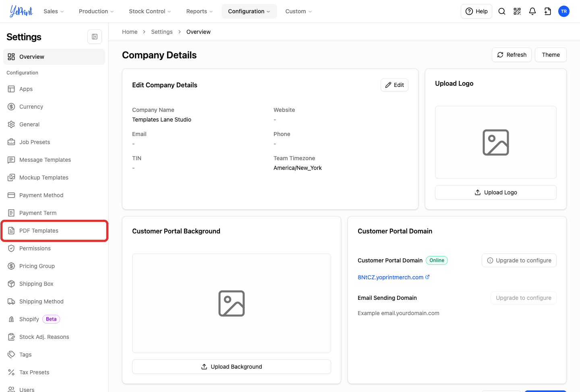This screenshot has width=580, height=392.
Task: Click the Upload Logo button
Action: (x=496, y=192)
